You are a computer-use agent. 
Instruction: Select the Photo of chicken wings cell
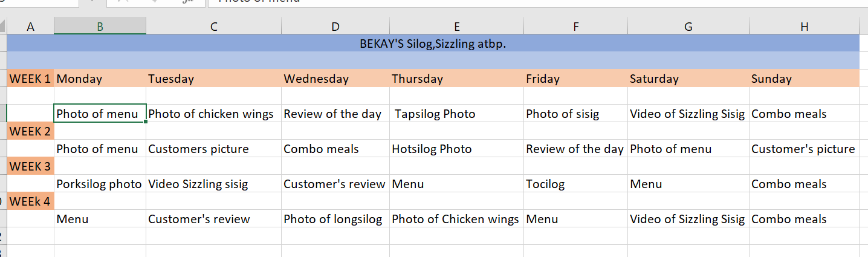click(x=213, y=114)
